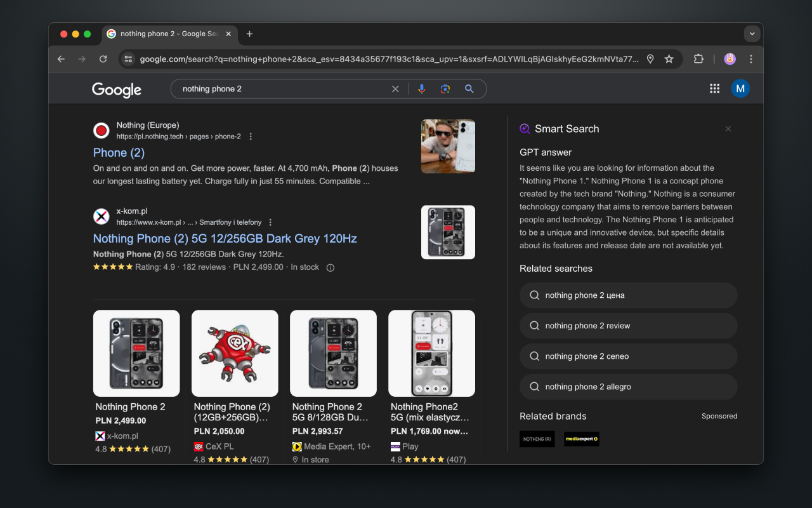Image resolution: width=812 pixels, height=508 pixels.
Task: Open the x-kom result phone thumbnail
Action: (x=448, y=232)
